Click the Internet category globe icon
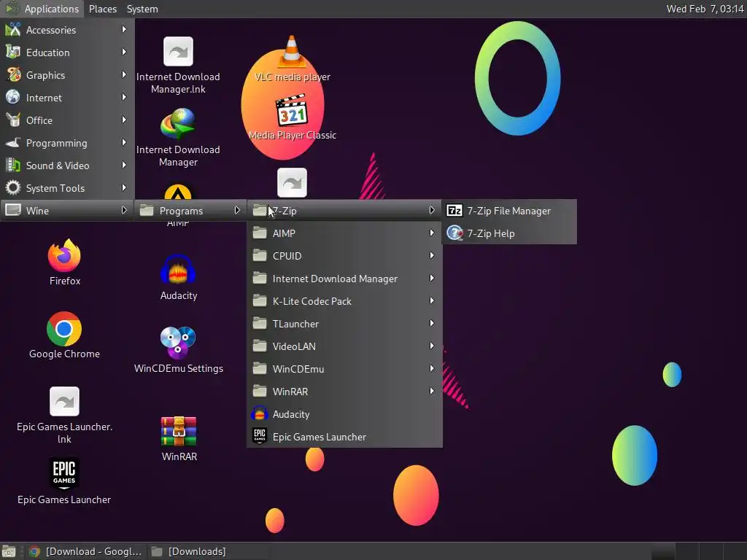Viewport: 747px width, 560px height. [13, 97]
